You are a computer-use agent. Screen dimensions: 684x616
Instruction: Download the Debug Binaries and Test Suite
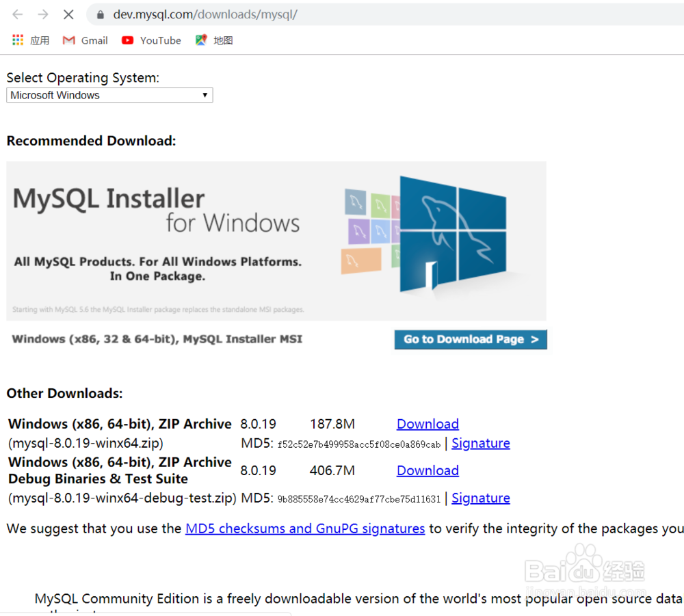[x=428, y=470]
